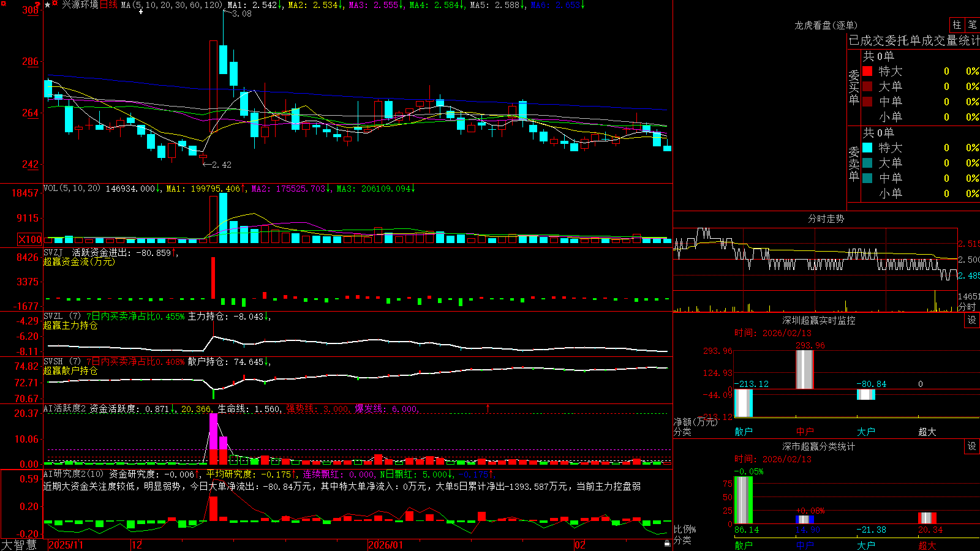Click the 3.08 high price label
Screen dimensions: 980x551
(x=242, y=13)
